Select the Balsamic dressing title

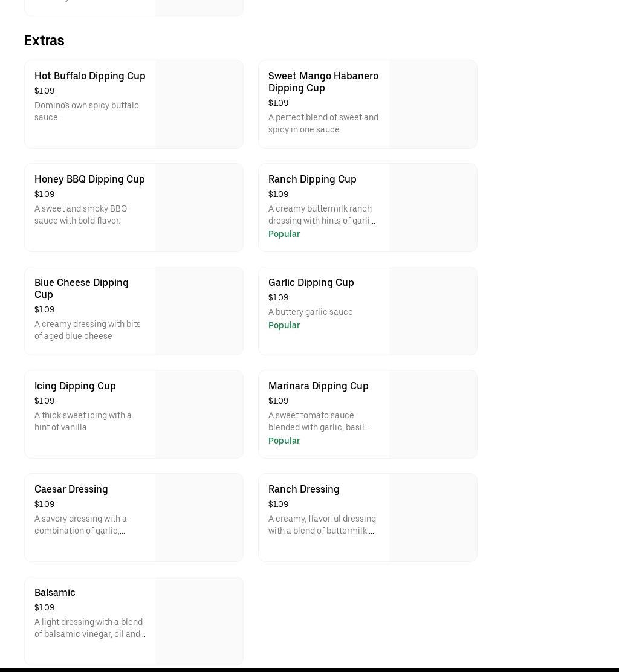click(54, 593)
